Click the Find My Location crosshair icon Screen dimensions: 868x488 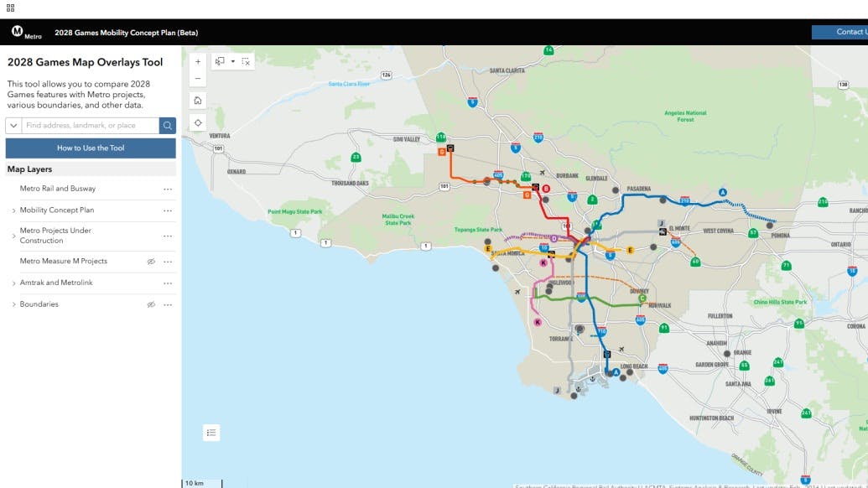tap(198, 122)
